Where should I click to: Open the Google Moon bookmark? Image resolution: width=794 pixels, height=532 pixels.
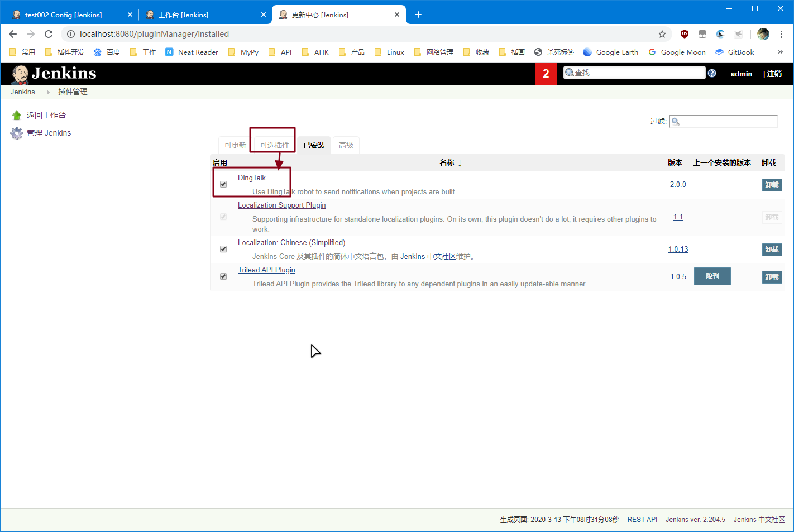tap(677, 52)
